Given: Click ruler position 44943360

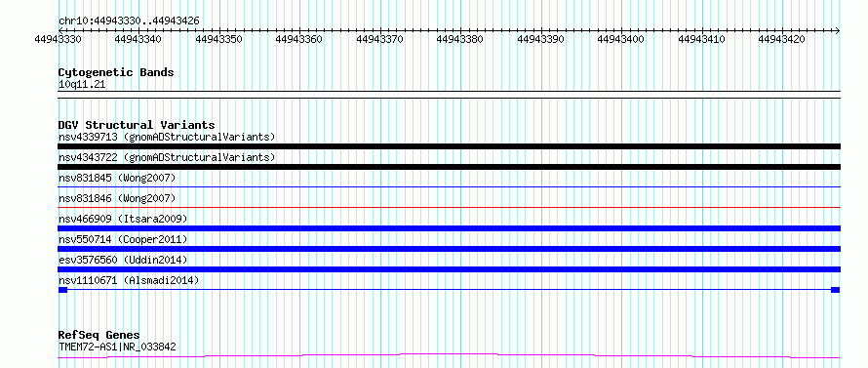Looking at the screenshot, I should (x=299, y=39).
